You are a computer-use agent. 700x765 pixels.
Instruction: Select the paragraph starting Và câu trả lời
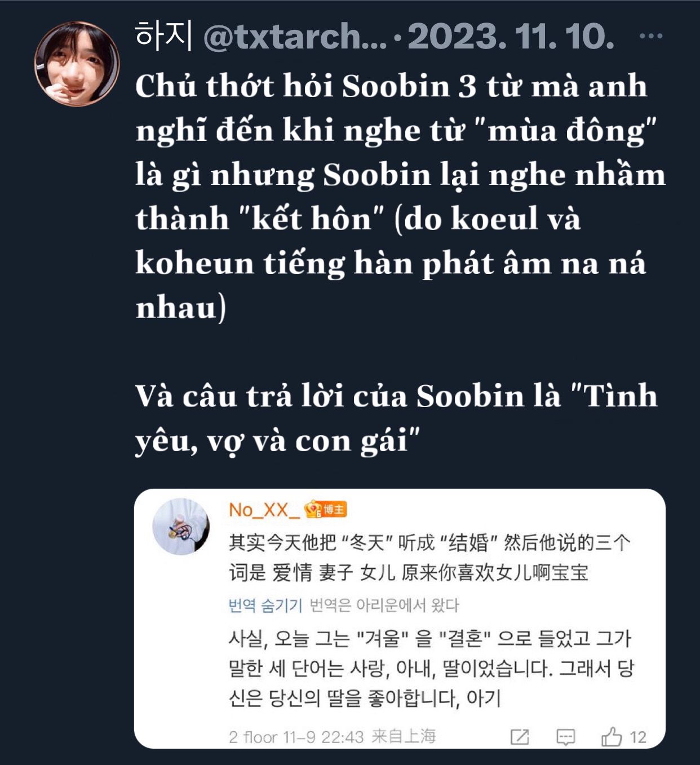tap(396, 418)
